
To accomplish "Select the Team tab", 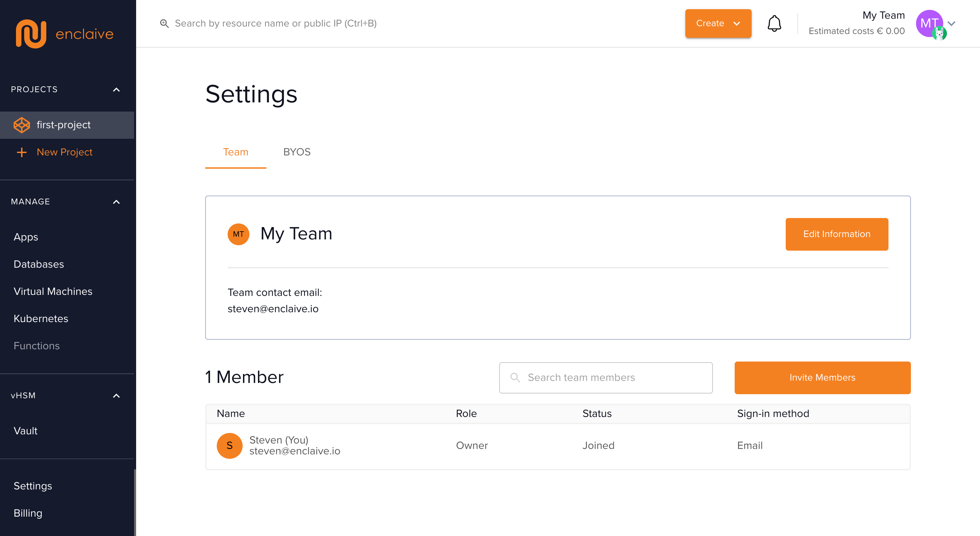I will pyautogui.click(x=235, y=152).
